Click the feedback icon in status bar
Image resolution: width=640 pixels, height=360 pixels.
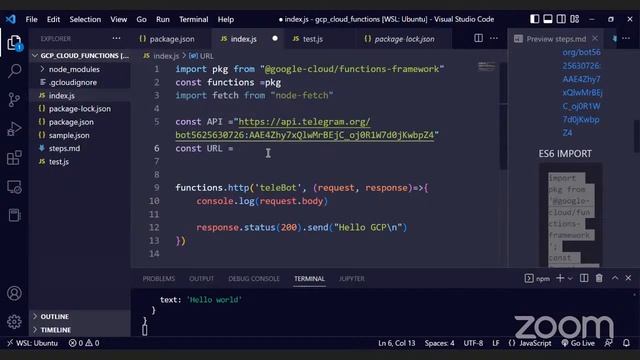(608, 343)
